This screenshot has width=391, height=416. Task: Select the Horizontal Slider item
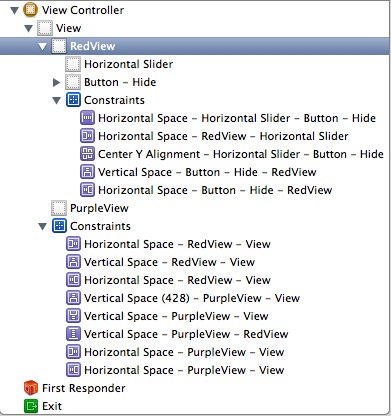[129, 64]
